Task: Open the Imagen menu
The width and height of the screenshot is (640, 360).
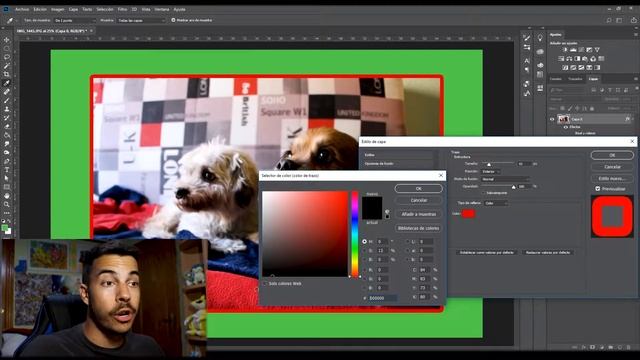Action: [58, 9]
